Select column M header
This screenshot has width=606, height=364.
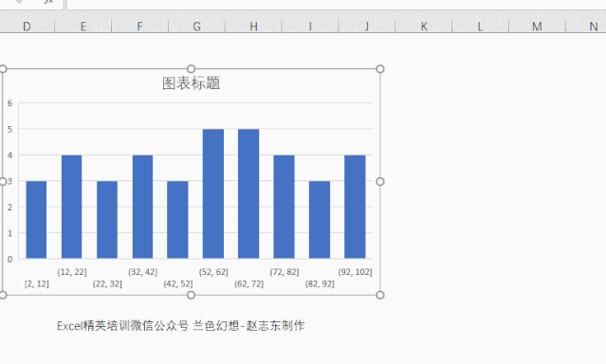coord(537,27)
